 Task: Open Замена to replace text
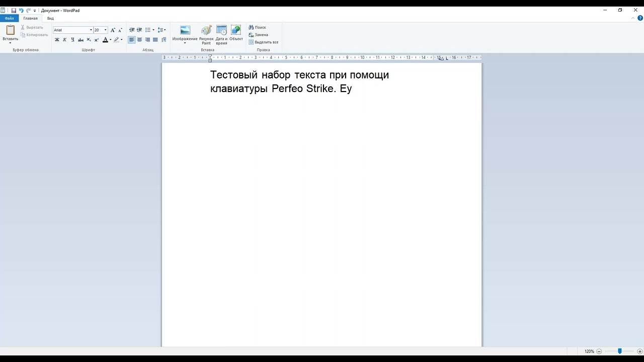click(258, 35)
